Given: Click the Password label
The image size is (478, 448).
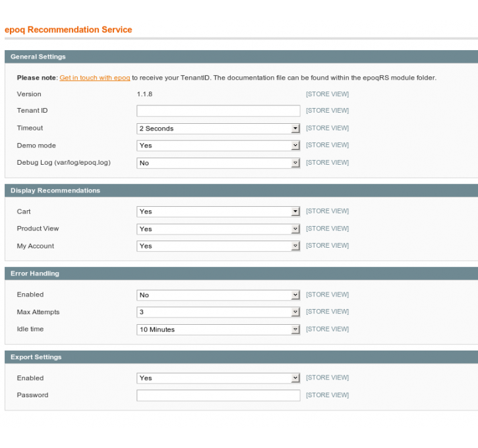Looking at the screenshot, I should [32, 395].
